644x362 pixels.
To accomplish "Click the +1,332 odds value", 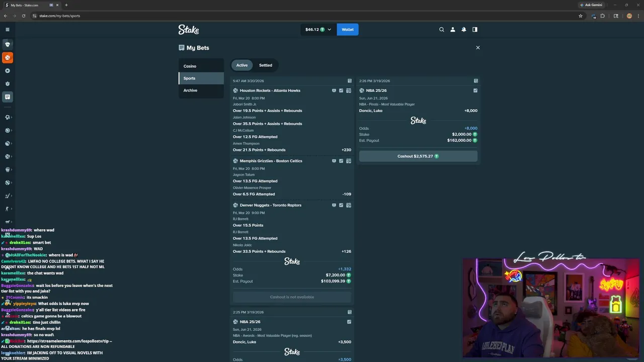I will click(x=345, y=269).
